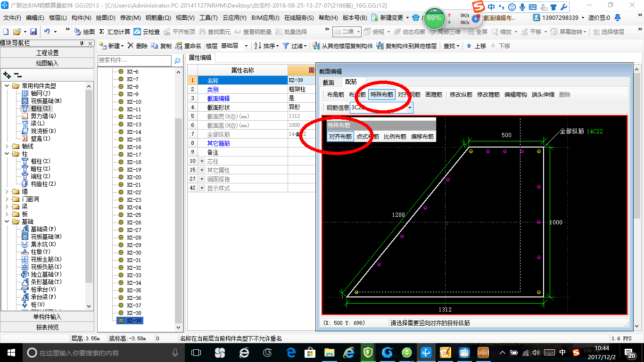
Task: Open the 基础层 floor dropdown
Action: pyautogui.click(x=247, y=46)
